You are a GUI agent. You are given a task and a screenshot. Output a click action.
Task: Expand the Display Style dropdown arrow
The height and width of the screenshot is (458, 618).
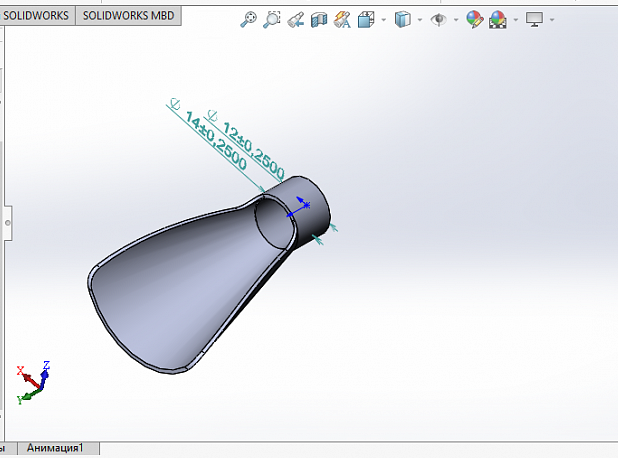[x=419, y=20]
